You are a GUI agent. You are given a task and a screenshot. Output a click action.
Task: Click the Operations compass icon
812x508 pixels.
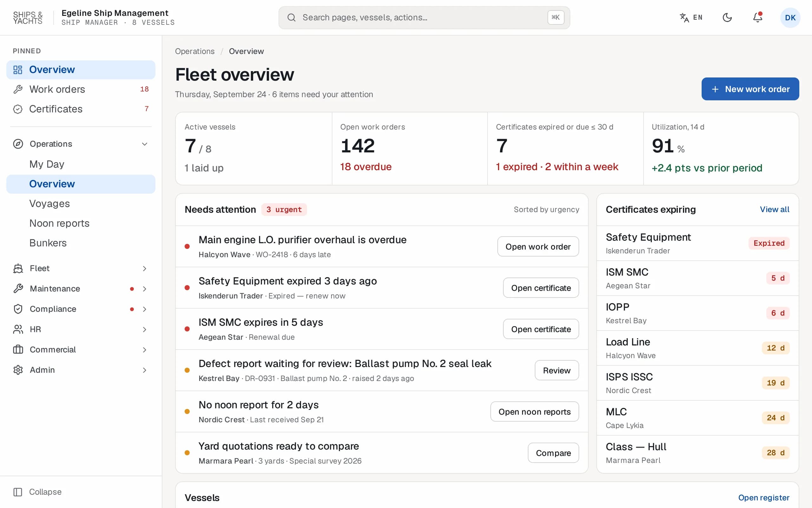click(18, 144)
